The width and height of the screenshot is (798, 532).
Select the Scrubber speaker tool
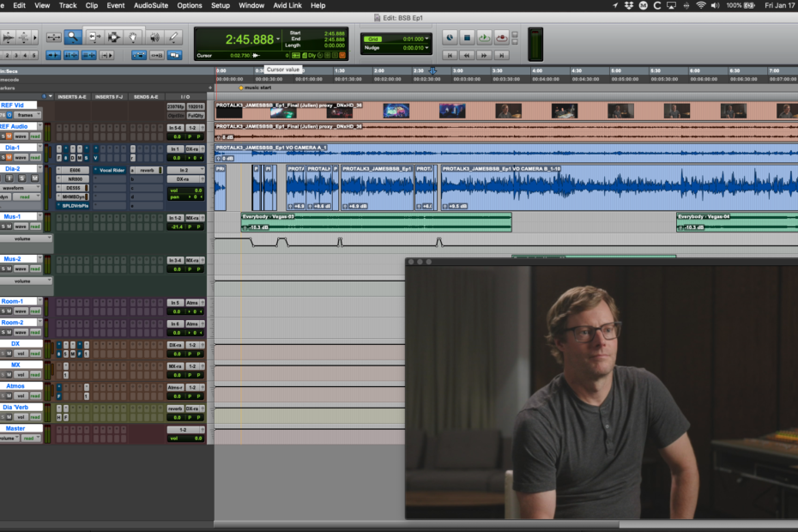click(x=154, y=37)
